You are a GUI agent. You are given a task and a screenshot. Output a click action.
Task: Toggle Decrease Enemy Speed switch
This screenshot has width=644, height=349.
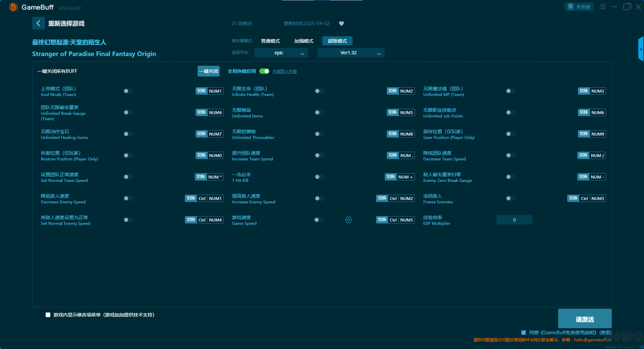(x=128, y=198)
